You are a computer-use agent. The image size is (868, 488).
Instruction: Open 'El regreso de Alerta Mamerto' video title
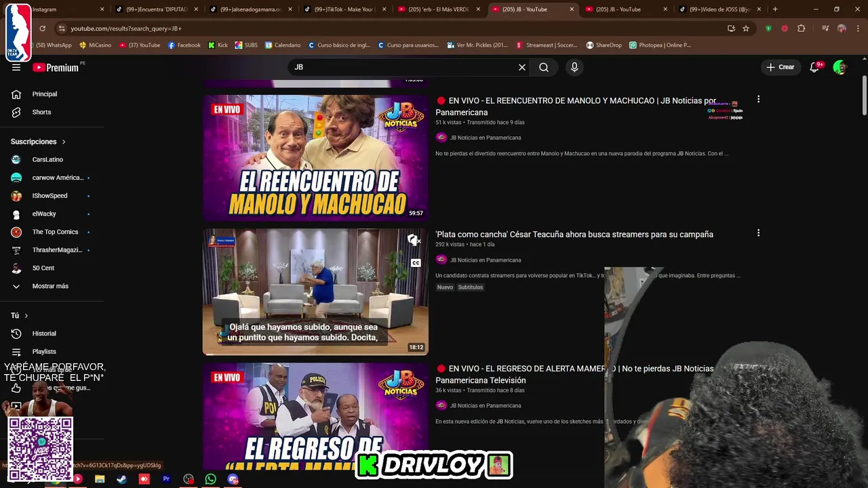tap(574, 374)
